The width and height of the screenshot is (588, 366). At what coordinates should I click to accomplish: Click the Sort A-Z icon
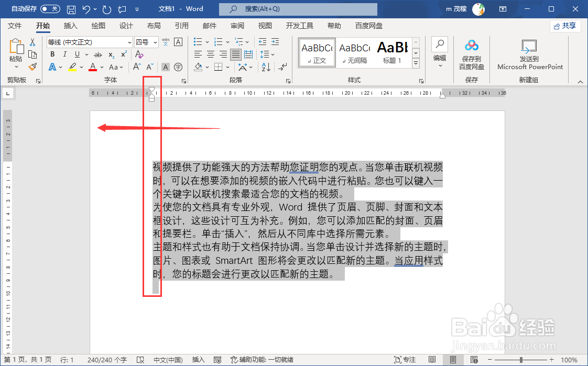pos(266,67)
